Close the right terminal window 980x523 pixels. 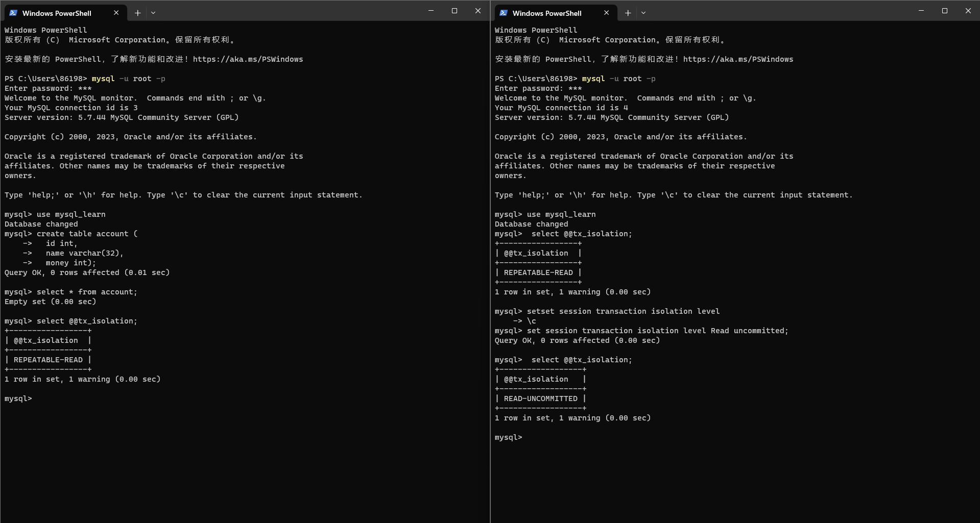[968, 11]
